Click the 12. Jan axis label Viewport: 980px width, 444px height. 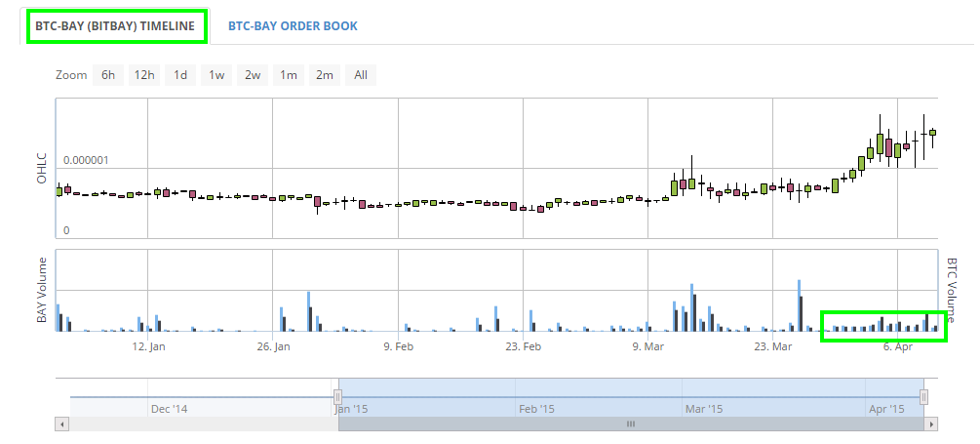point(148,346)
